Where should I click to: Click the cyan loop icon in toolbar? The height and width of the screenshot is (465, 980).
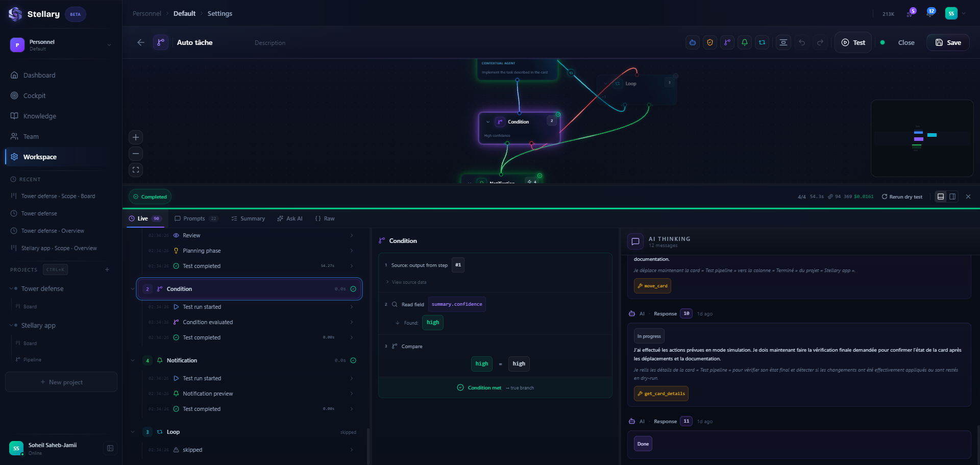[x=762, y=43]
